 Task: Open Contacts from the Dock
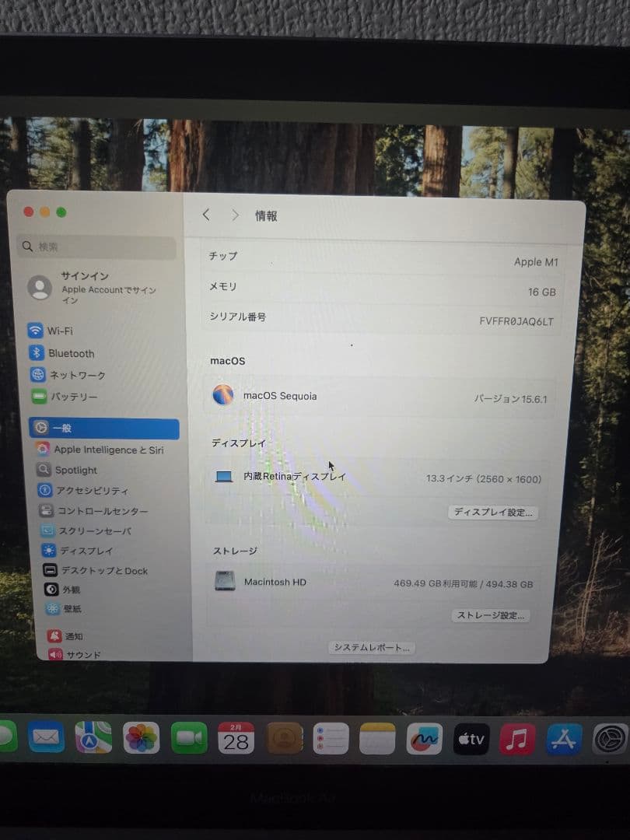click(285, 738)
